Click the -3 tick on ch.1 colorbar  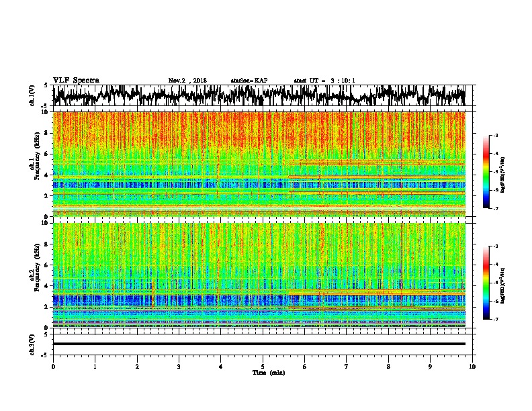click(x=496, y=136)
